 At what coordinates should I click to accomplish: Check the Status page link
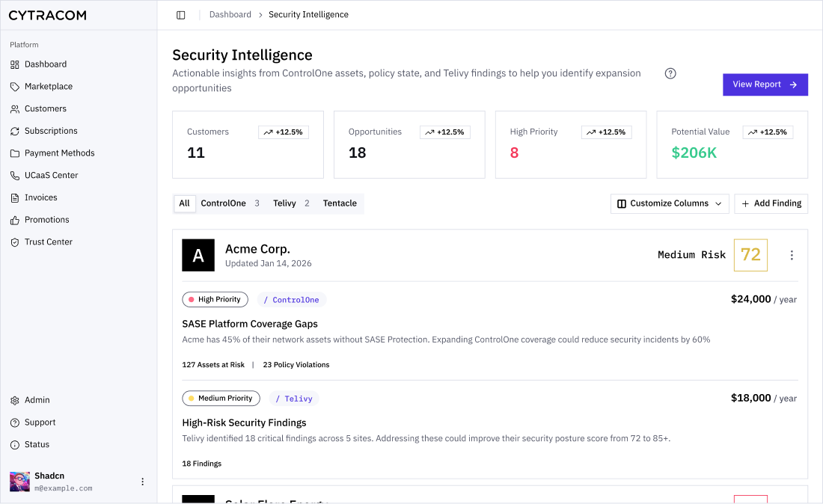point(37,444)
